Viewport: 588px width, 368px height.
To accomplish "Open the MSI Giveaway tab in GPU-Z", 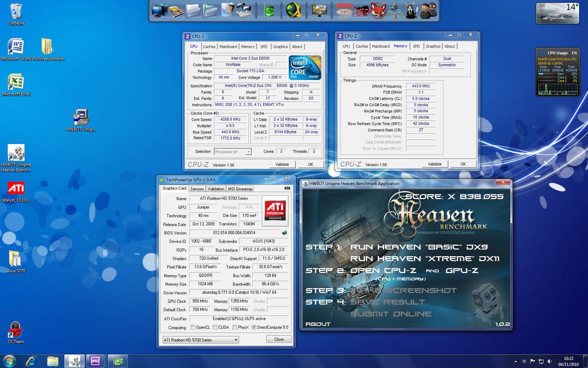I will 240,188.
